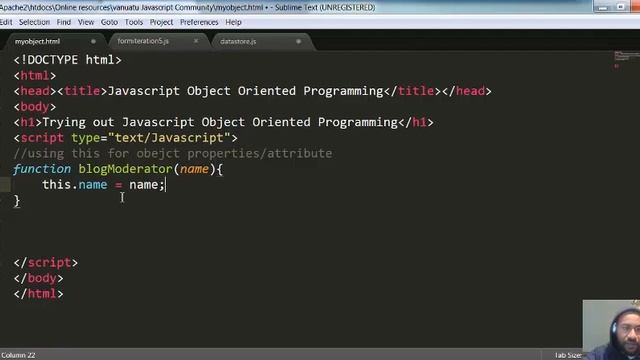Open the Project menu
640x360 pixels.
(161, 22)
